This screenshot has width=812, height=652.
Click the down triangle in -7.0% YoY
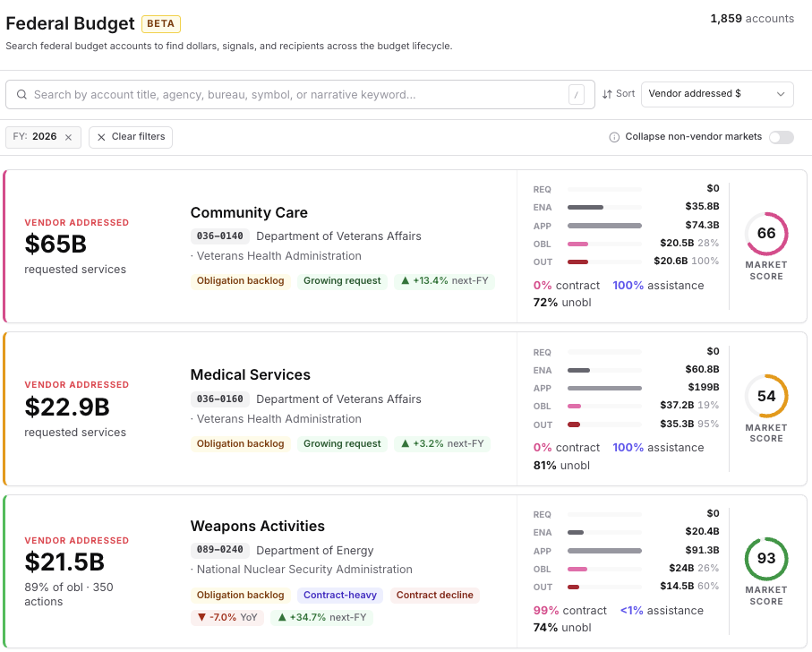pyautogui.click(x=202, y=617)
